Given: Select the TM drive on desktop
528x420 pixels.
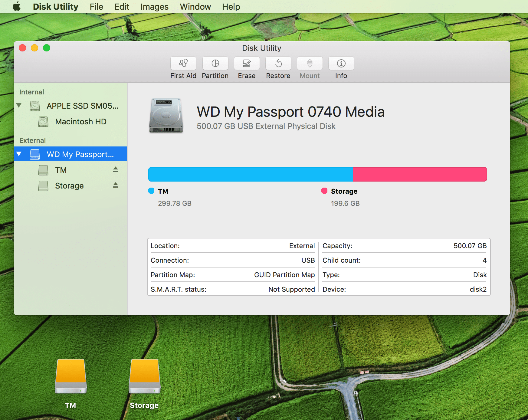Looking at the screenshot, I should [x=71, y=376].
